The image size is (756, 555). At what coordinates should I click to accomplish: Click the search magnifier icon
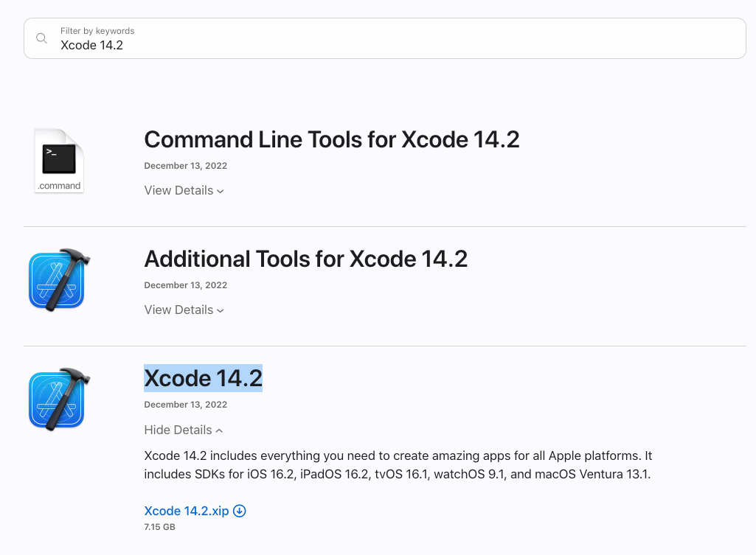41,38
